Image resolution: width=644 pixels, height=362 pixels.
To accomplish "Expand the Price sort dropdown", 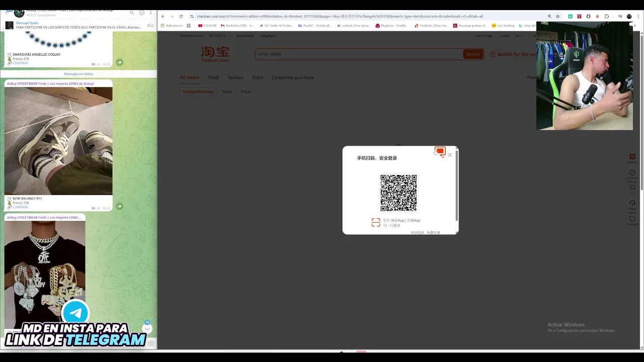I will 247,92.
